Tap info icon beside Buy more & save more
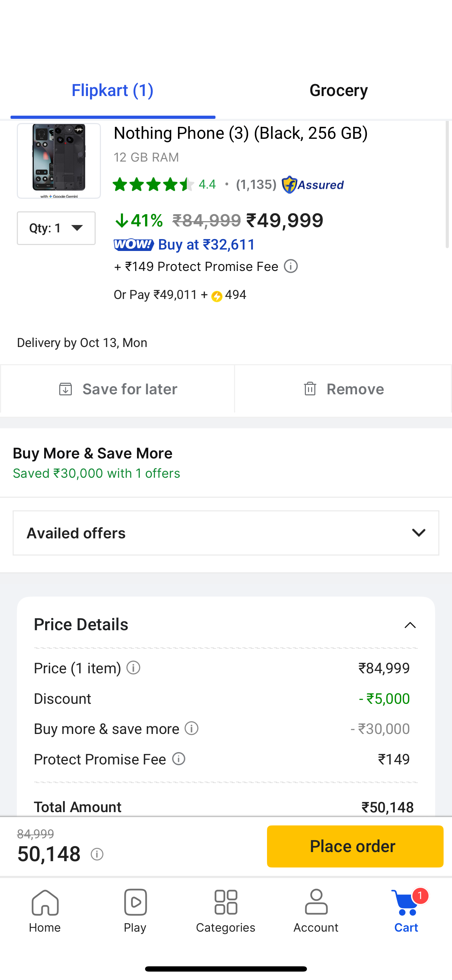 [192, 728]
